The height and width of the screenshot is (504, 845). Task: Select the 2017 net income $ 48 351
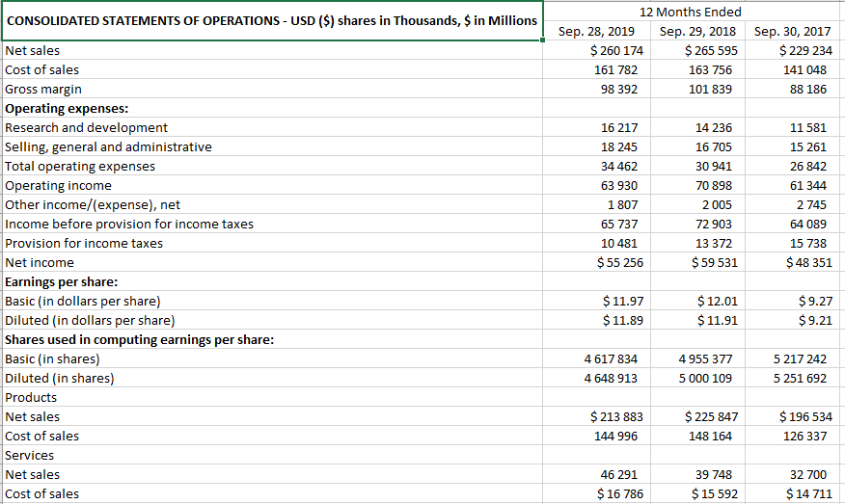point(808,262)
